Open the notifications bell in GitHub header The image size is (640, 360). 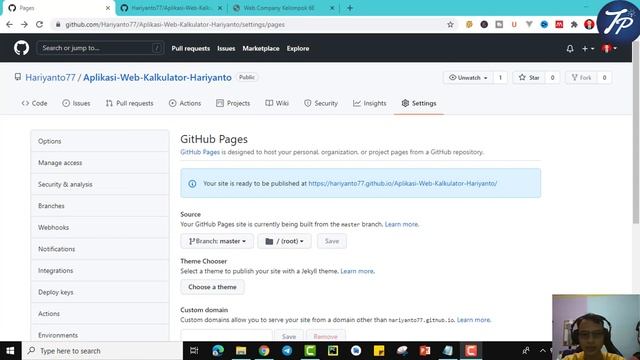[x=570, y=49]
